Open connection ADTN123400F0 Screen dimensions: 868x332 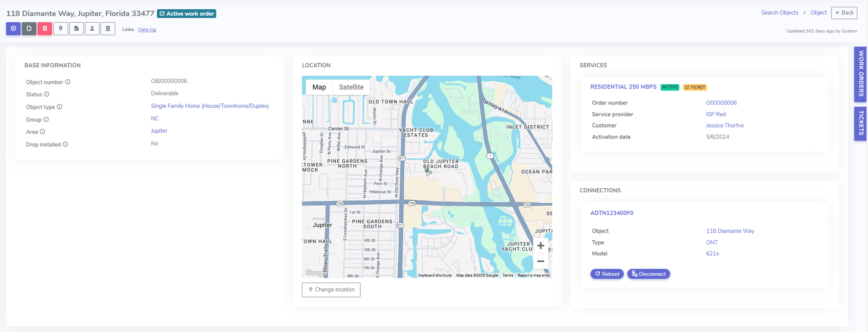611,213
